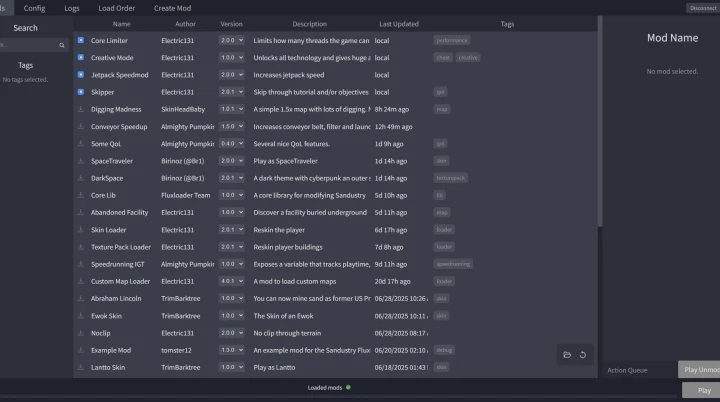Click the search magnifier icon
720x402 pixels.
pos(62,45)
